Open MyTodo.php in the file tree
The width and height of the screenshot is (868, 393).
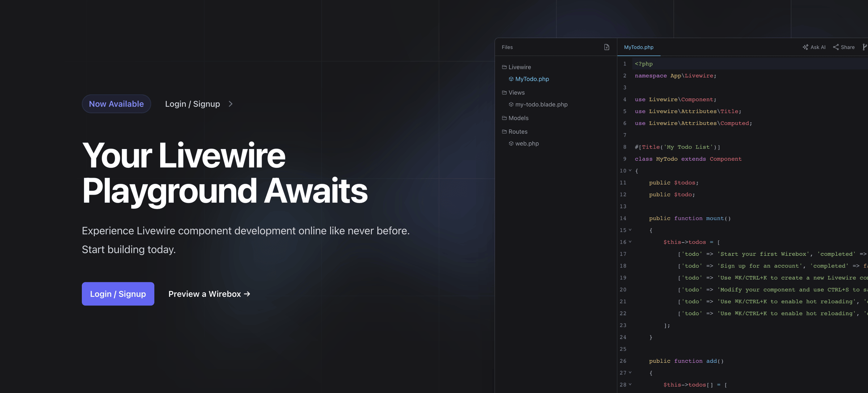[532, 79]
